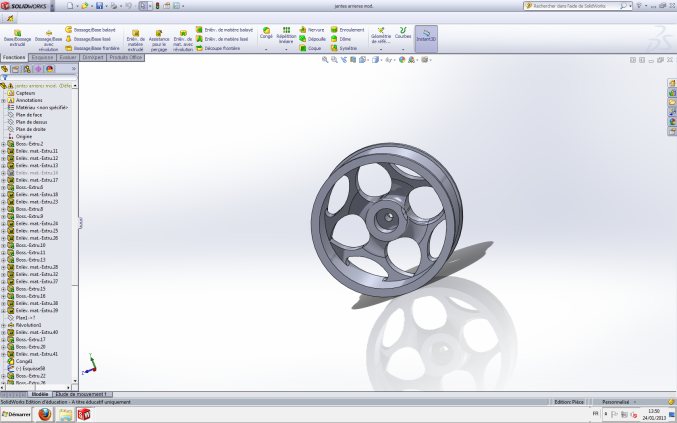The width and height of the screenshot is (677, 423).
Task: Click the Save icon in title toolbar
Action: 99,6
